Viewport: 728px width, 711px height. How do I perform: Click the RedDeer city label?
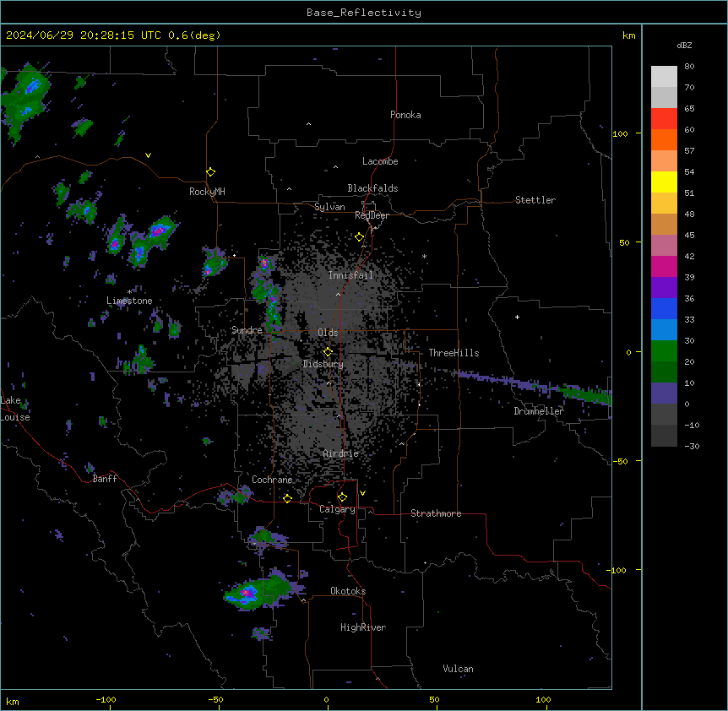point(372,215)
